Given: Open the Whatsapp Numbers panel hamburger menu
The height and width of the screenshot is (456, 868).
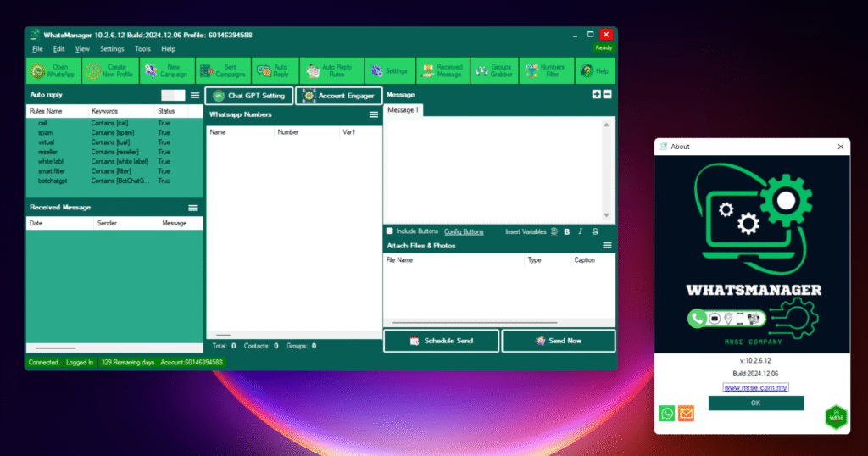Looking at the screenshot, I should tap(374, 114).
